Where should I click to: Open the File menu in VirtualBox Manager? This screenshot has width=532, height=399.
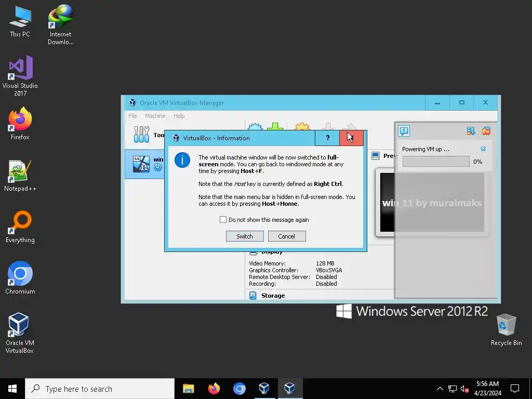[x=132, y=116]
